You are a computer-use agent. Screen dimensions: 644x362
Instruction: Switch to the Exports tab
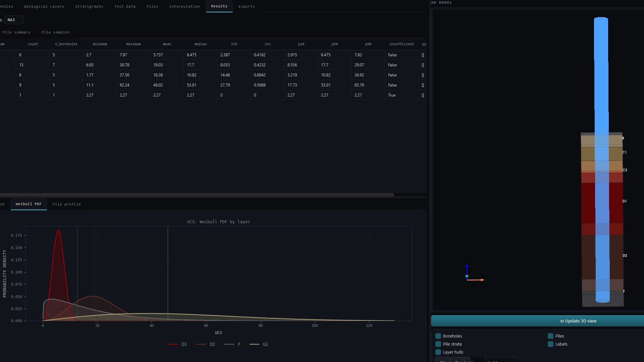point(247,6)
